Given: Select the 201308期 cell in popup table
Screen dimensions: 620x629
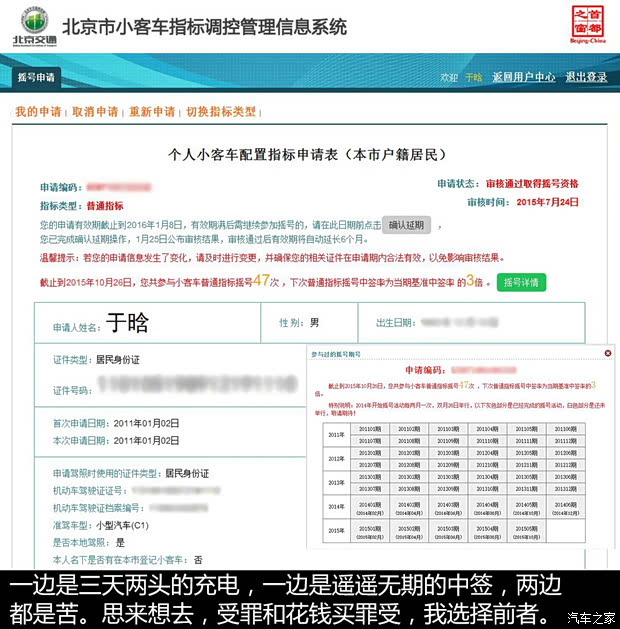Looking at the screenshot, I should [x=409, y=489].
